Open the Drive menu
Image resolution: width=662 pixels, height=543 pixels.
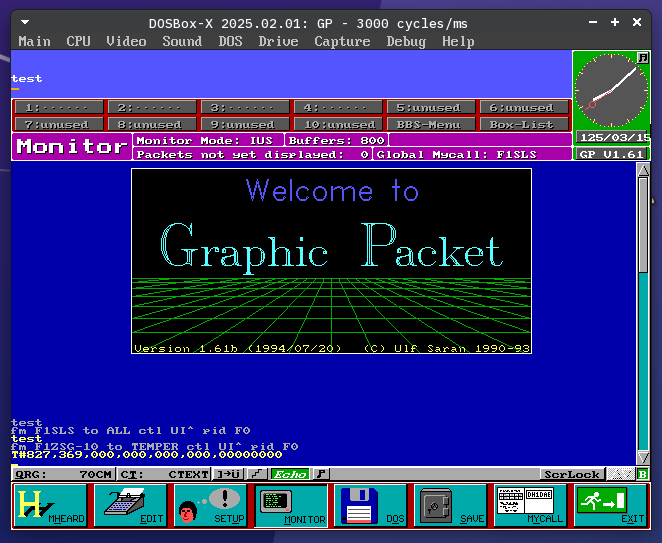279,41
